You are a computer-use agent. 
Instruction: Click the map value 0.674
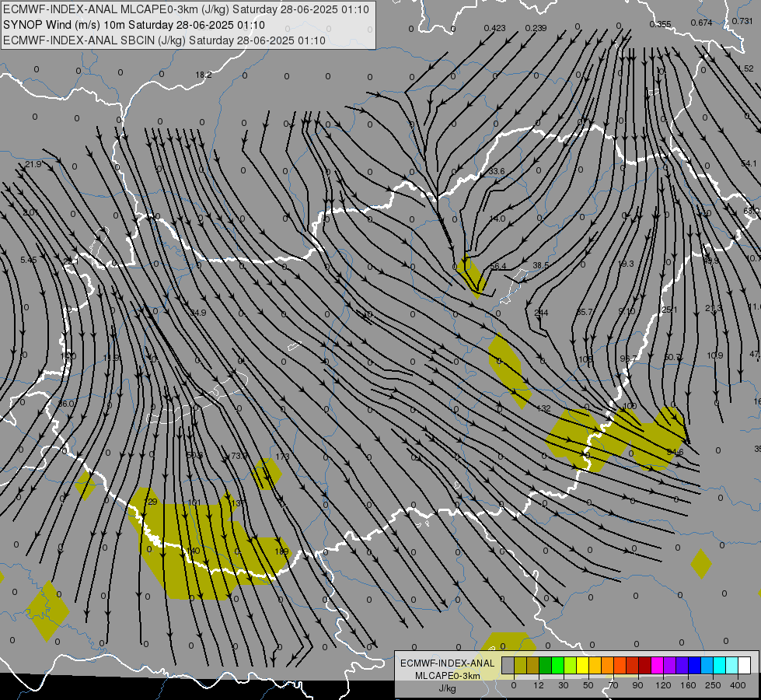701,23
